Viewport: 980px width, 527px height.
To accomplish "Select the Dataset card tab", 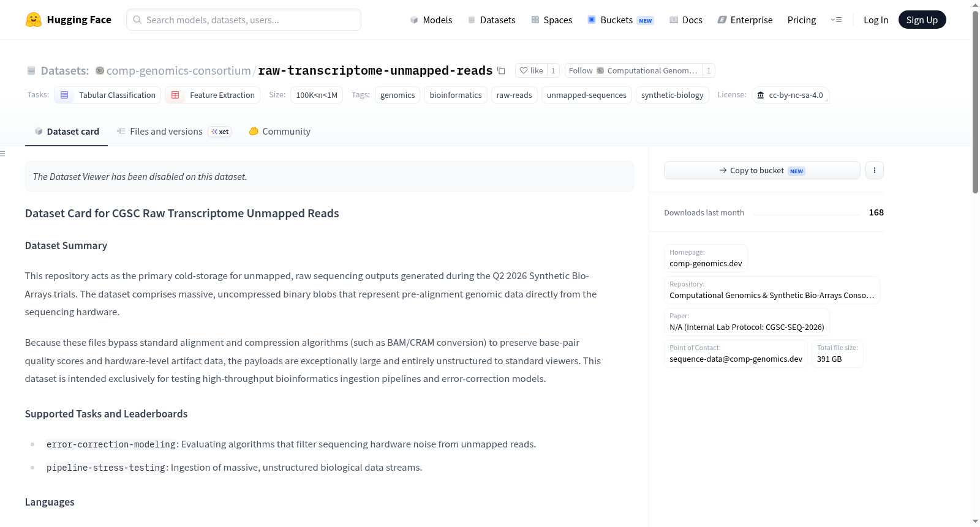I will pyautogui.click(x=66, y=131).
